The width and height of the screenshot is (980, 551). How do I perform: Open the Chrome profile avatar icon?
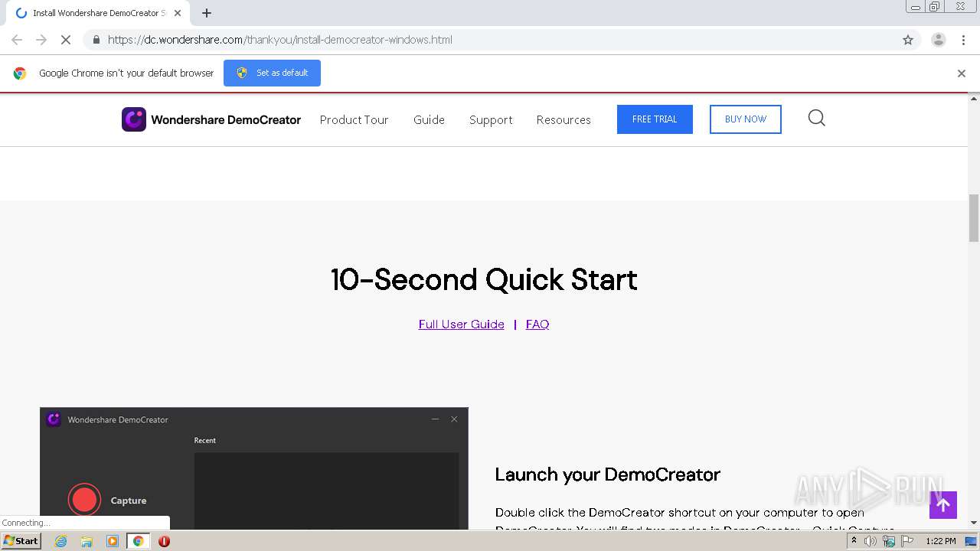[939, 40]
